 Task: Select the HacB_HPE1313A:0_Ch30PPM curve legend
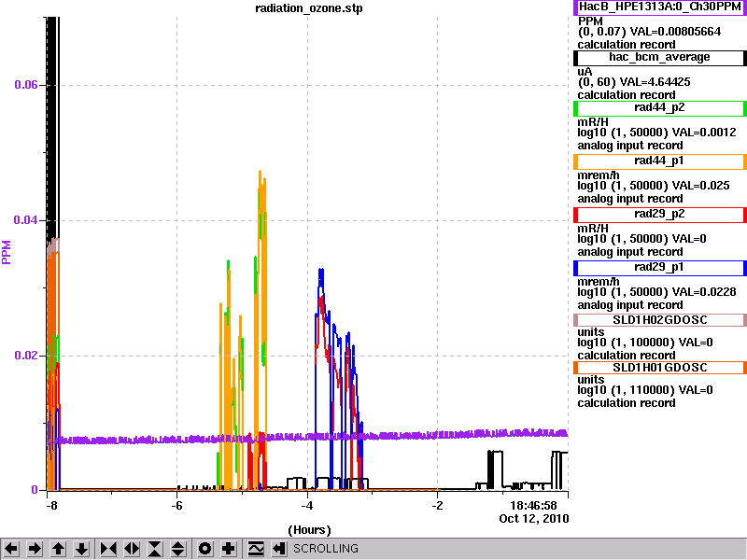tap(660, 7)
